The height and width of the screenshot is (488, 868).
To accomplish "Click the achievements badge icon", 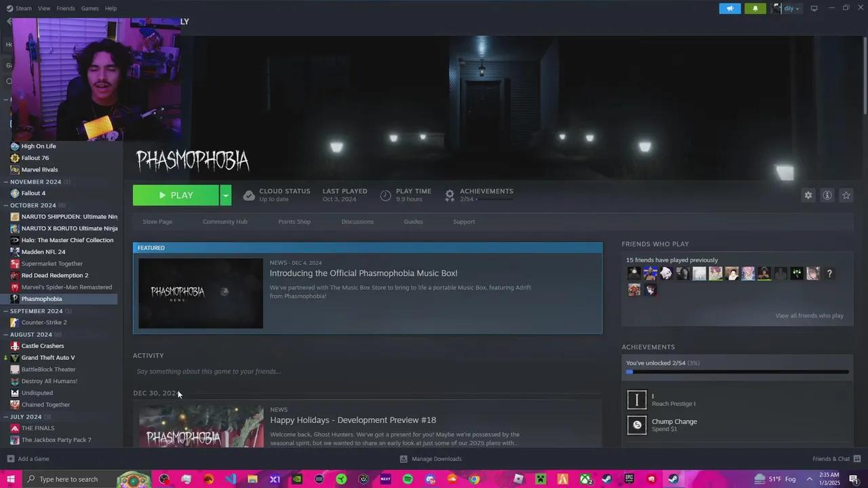I will [x=449, y=195].
